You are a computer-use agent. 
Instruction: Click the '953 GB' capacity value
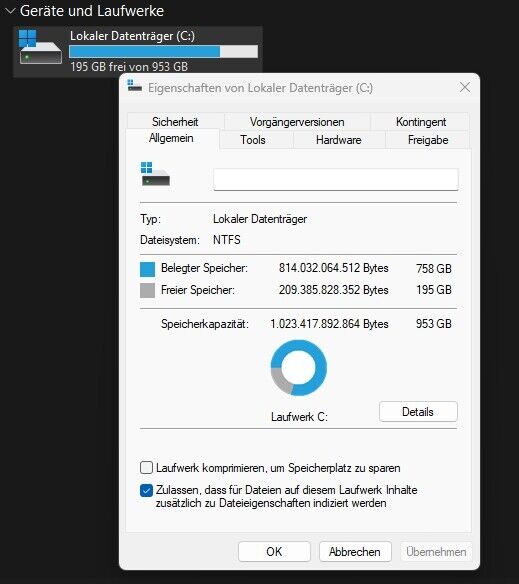click(x=434, y=324)
